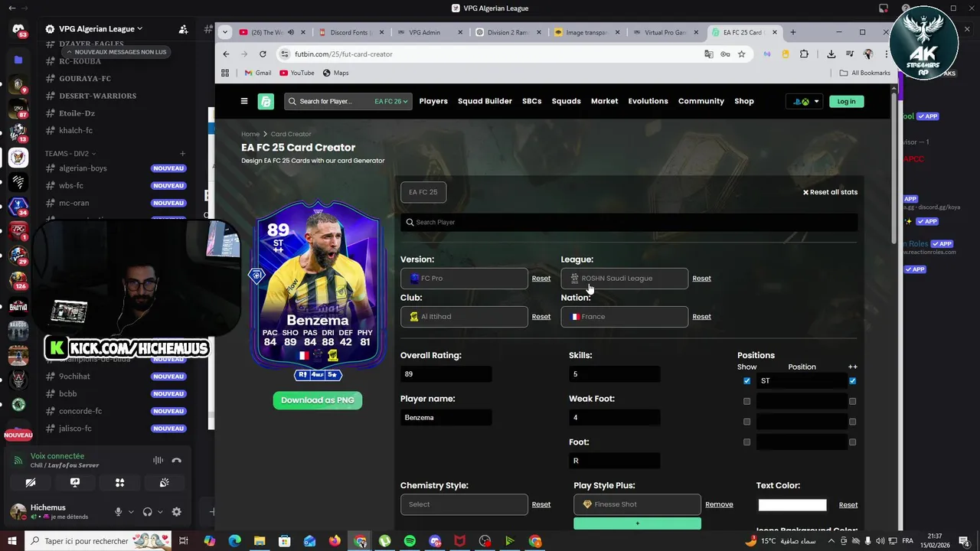Reload the Futbin page in Chrome

click(263, 54)
